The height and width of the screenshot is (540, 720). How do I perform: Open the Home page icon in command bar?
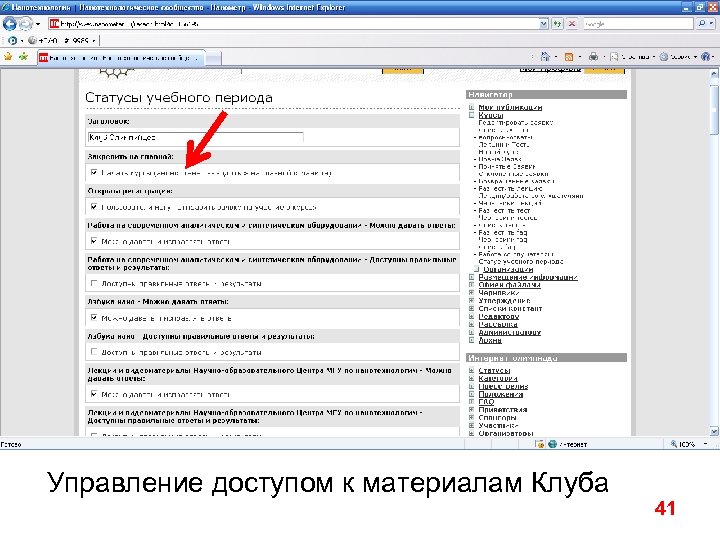pyautogui.click(x=545, y=57)
